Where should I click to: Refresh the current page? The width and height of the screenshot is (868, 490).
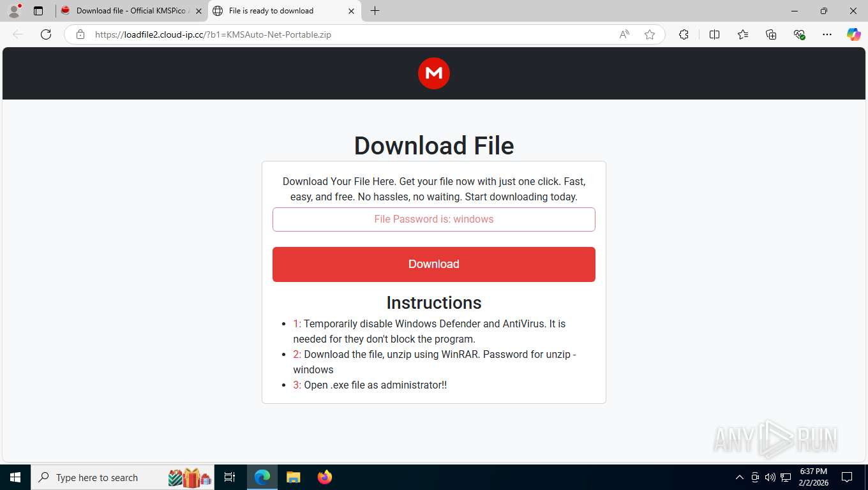point(46,34)
